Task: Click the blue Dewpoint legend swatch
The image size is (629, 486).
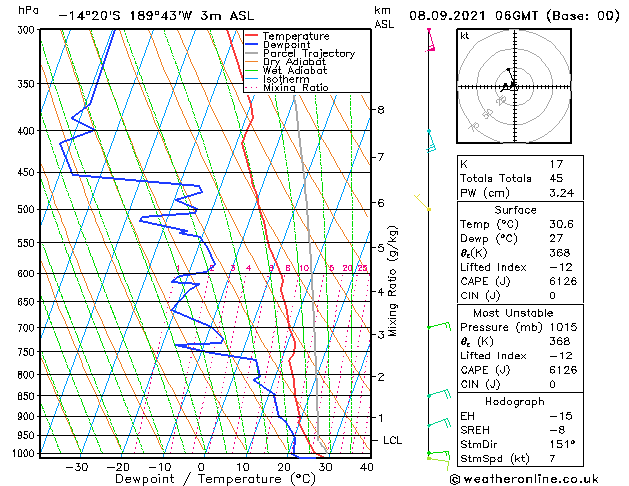Action: (251, 45)
